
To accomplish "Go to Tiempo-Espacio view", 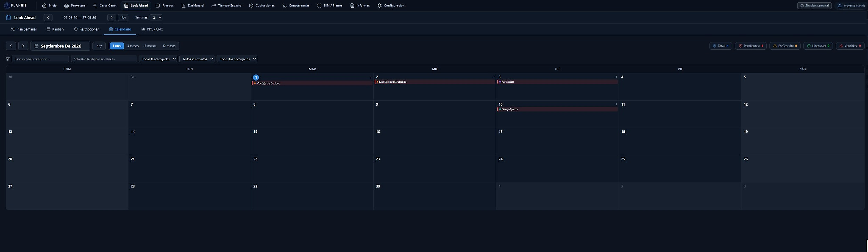I will click(226, 5).
